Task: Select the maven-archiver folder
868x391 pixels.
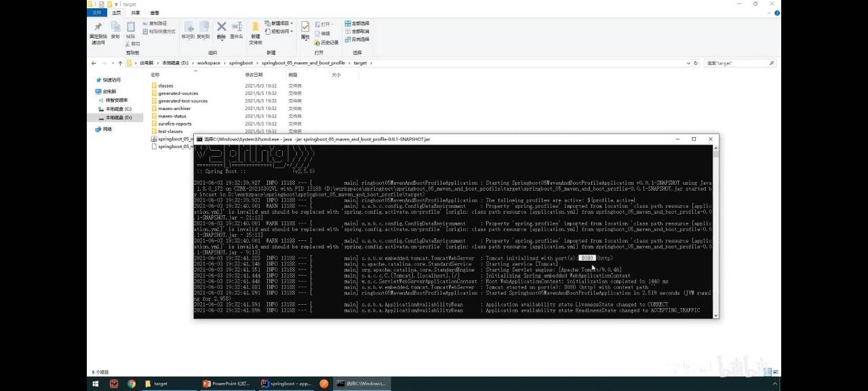Action: tap(170, 109)
